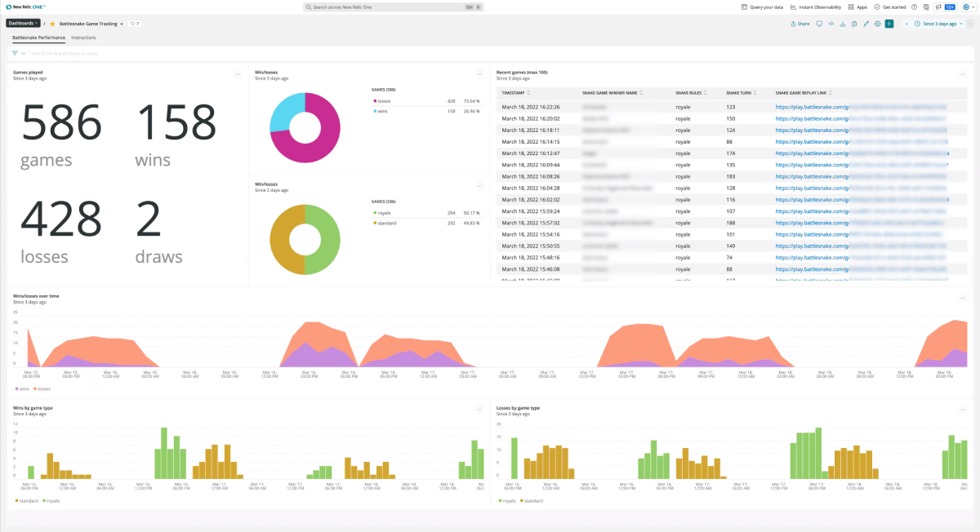The height and width of the screenshot is (532, 980).
Task: Click the global search New Relic One field
Action: [392, 7]
